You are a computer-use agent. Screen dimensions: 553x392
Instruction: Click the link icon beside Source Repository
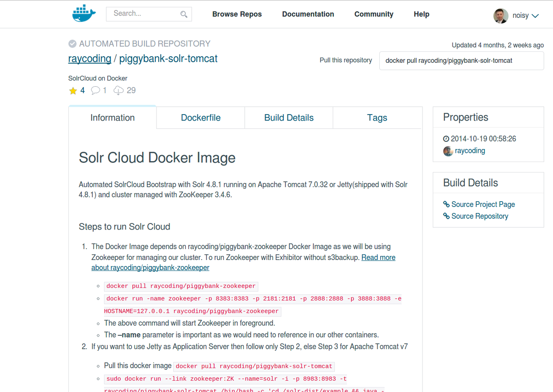point(446,216)
